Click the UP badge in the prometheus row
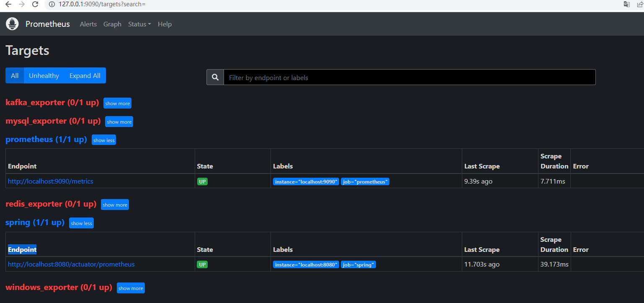Image resolution: width=644 pixels, height=303 pixels. 203,181
